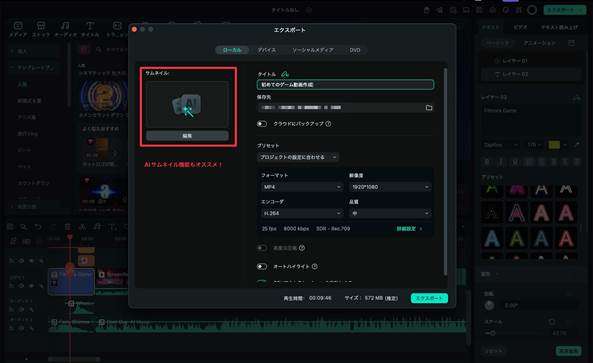Open the オーディオ icon in main toolbar

coord(65,29)
